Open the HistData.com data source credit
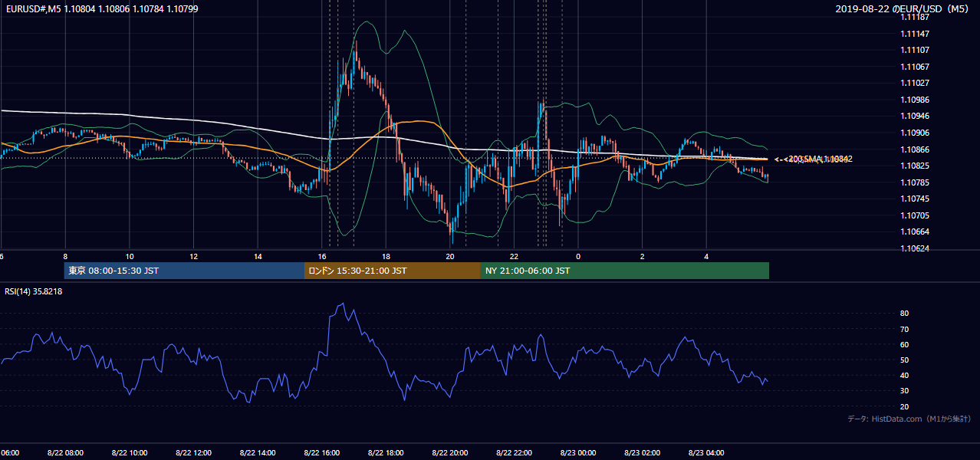The width and height of the screenshot is (980, 460). point(909,419)
